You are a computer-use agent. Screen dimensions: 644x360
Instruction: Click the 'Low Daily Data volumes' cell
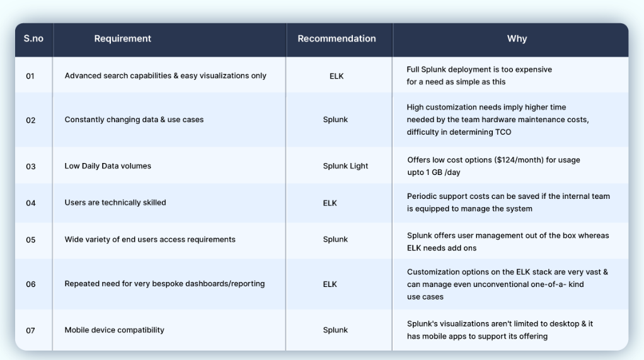(x=108, y=166)
